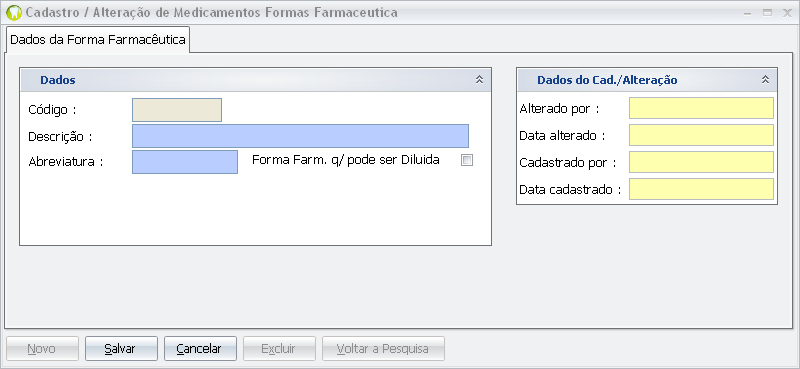Screen dimensions: 800x369
Task: Focus the Abreviatura text field
Action: [185, 162]
